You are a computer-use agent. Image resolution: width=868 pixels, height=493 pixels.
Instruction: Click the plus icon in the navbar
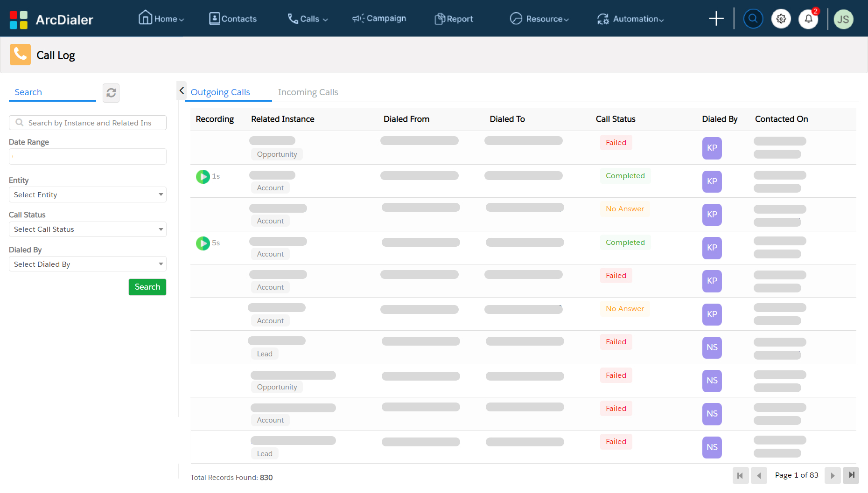click(x=716, y=18)
